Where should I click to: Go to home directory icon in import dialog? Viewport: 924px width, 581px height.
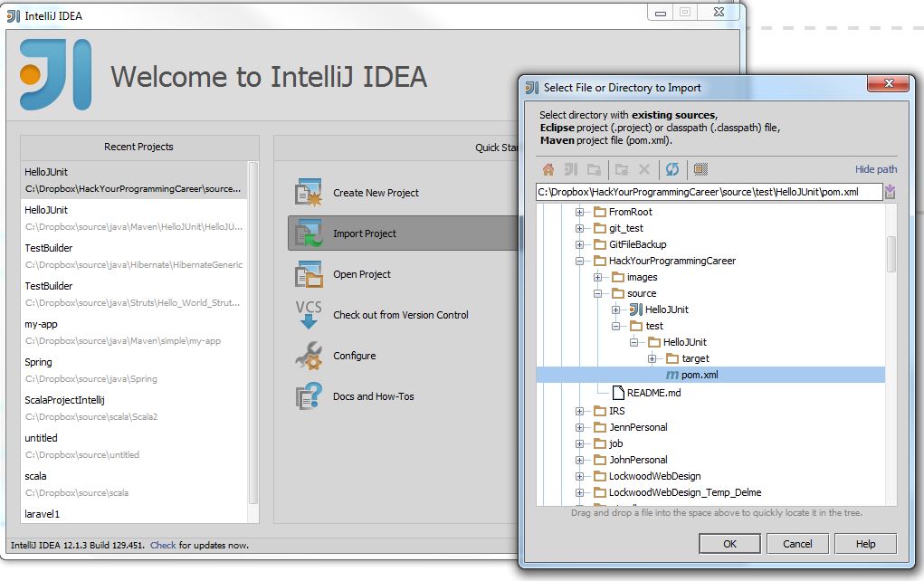pos(548,170)
